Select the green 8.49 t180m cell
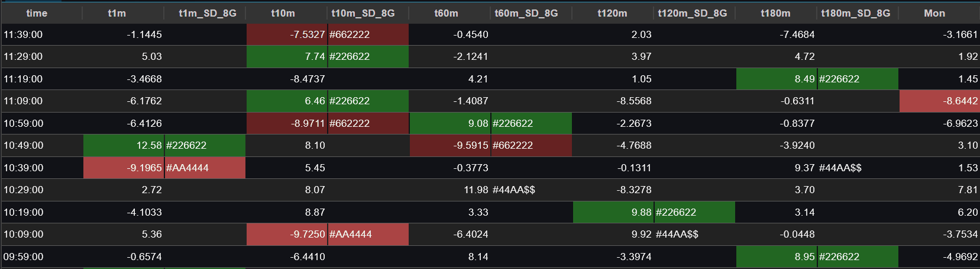Screen dimensions: 980x269 pos(804,79)
